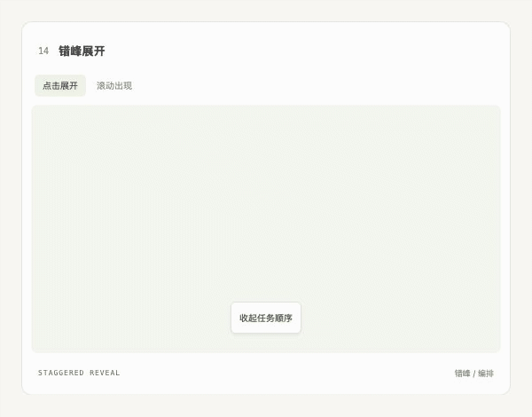Click the number 14 label
Screen dimensions: 532x417
coord(43,51)
